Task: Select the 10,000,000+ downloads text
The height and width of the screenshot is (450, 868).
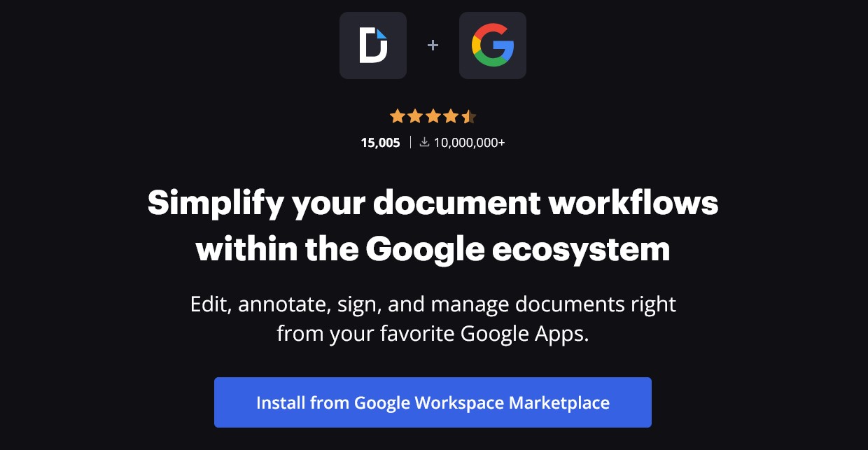Action: (x=470, y=143)
